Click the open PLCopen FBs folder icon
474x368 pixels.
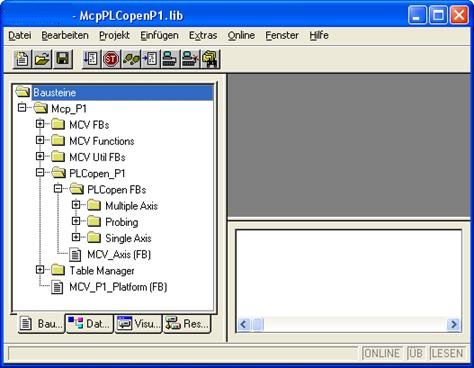coord(77,189)
